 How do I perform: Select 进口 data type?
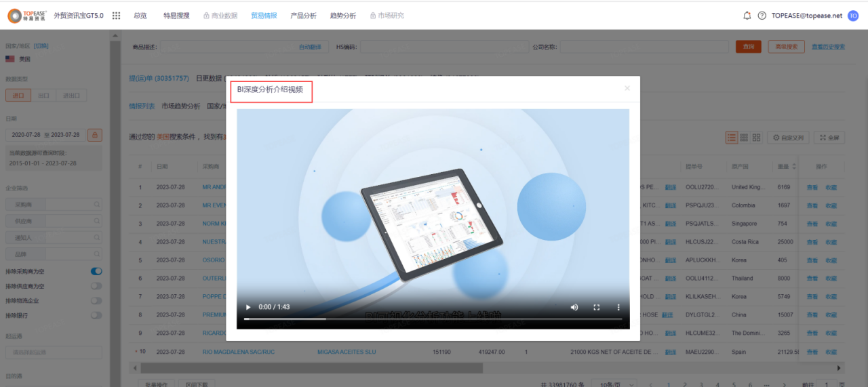pos(18,96)
